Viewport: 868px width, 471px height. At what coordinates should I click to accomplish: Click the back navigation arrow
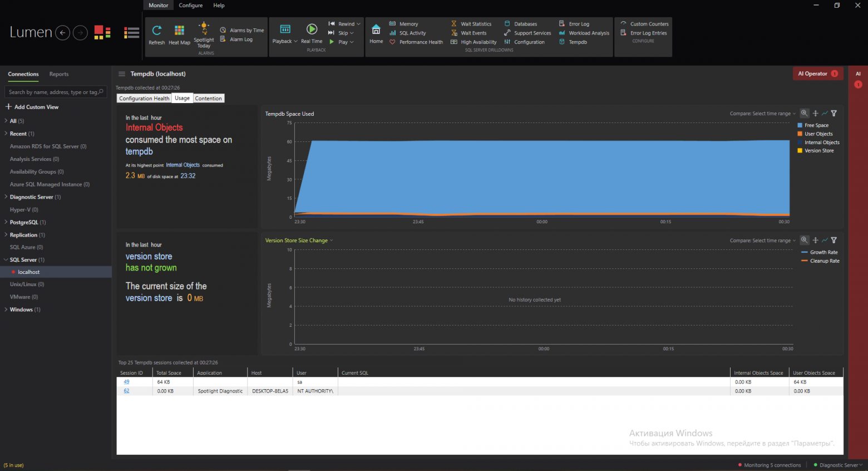coord(63,33)
